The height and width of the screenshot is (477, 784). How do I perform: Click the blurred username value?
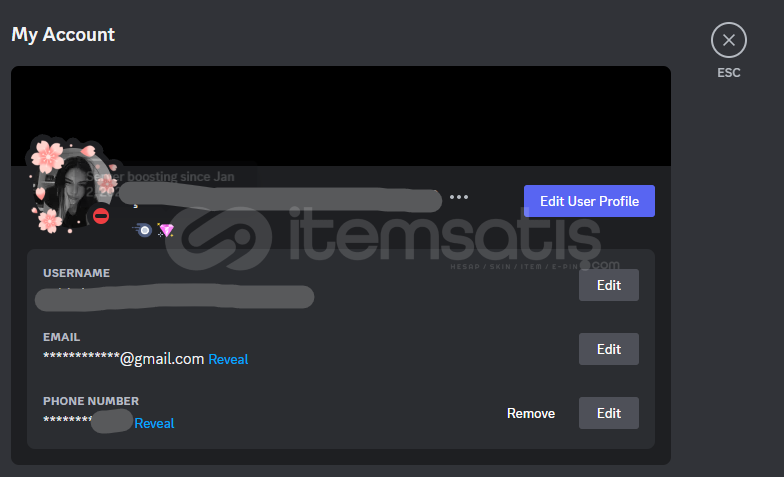click(174, 298)
